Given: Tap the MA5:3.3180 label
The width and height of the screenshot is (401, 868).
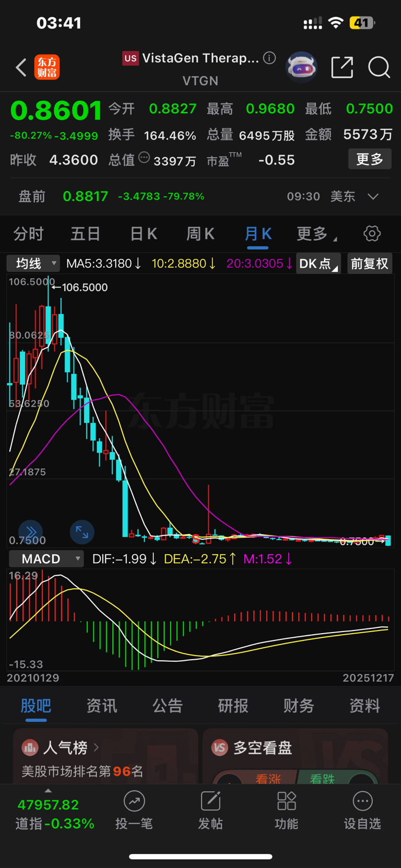Looking at the screenshot, I should (x=103, y=264).
